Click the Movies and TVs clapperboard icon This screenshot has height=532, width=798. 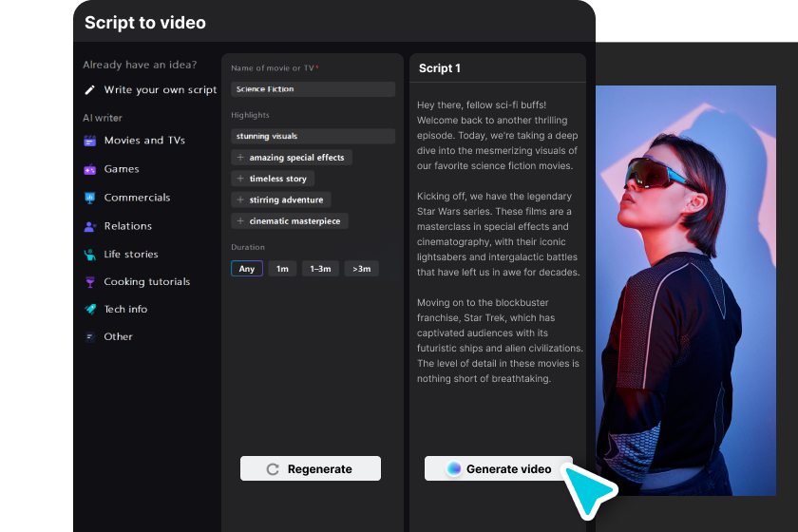[89, 141]
